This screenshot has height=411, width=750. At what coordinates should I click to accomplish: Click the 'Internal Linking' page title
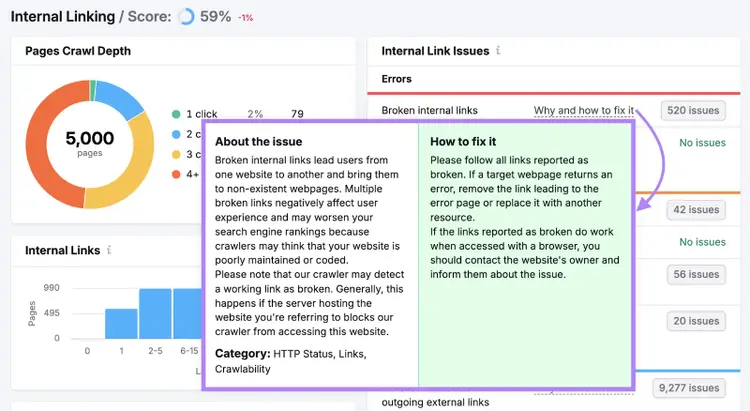(x=63, y=17)
